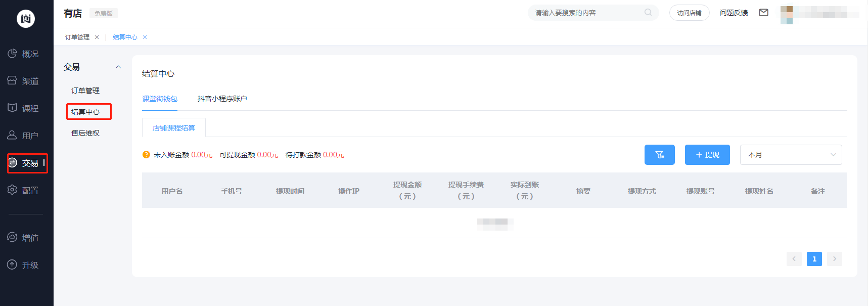Click the orange question mark help icon
Image resolution: width=868 pixels, height=306 pixels.
click(x=146, y=155)
